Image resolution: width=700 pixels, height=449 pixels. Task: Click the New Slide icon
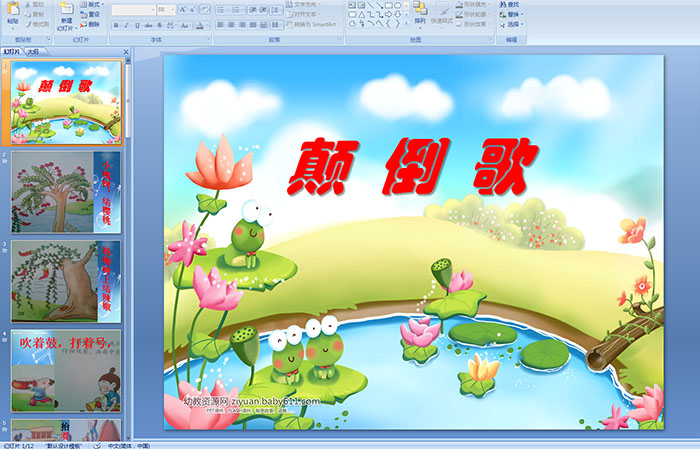66,8
